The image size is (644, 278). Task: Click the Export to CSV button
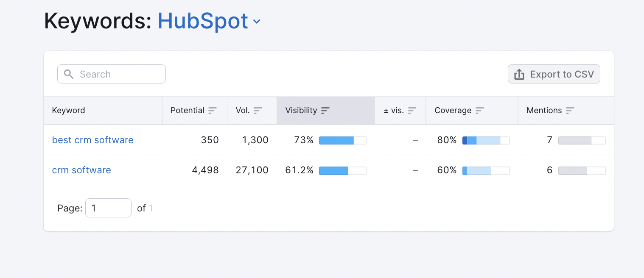click(554, 74)
